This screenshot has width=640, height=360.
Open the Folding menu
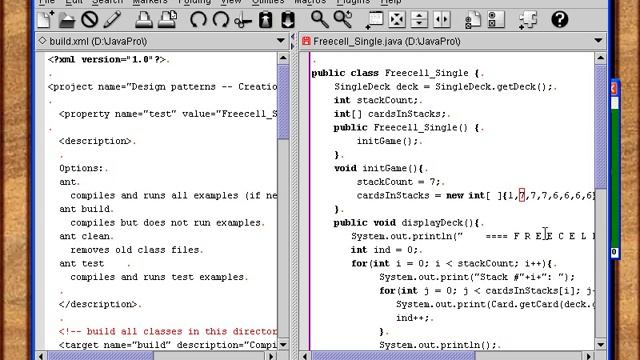pos(195,2)
